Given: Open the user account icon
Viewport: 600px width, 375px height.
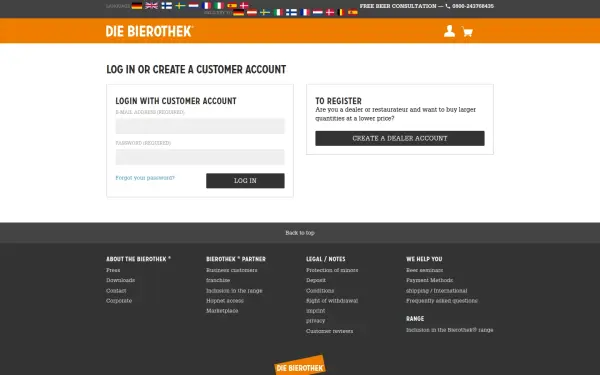Looking at the screenshot, I should (449, 31).
